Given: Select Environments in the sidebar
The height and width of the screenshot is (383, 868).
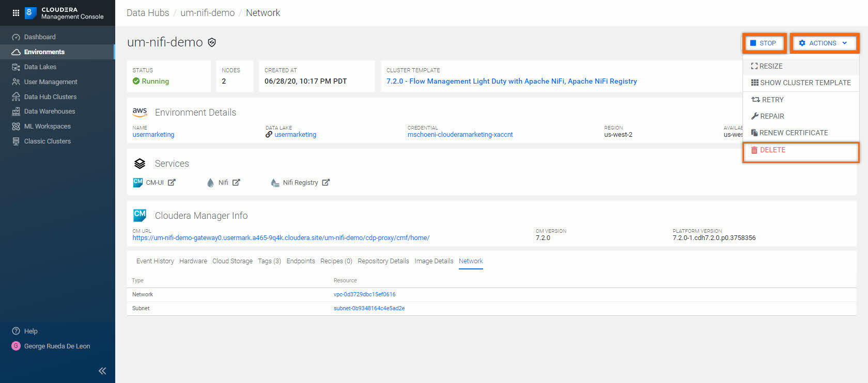Looking at the screenshot, I should 44,52.
